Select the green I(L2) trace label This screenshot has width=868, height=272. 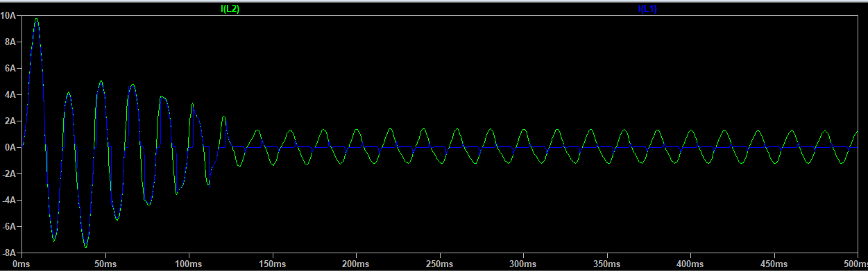(x=230, y=9)
